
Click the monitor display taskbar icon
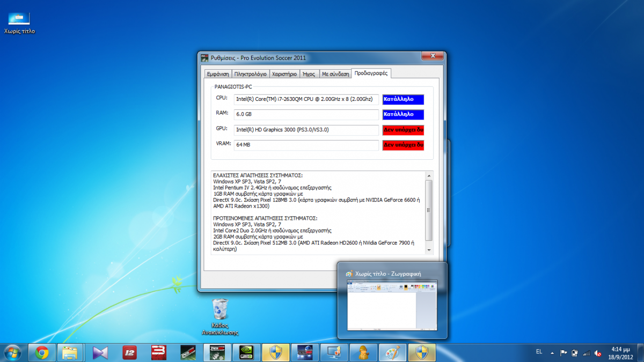coord(333,352)
